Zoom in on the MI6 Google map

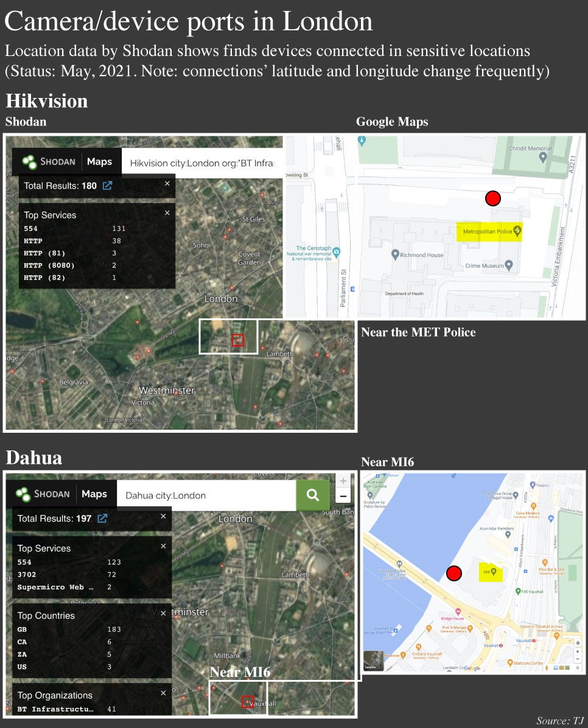578,651
